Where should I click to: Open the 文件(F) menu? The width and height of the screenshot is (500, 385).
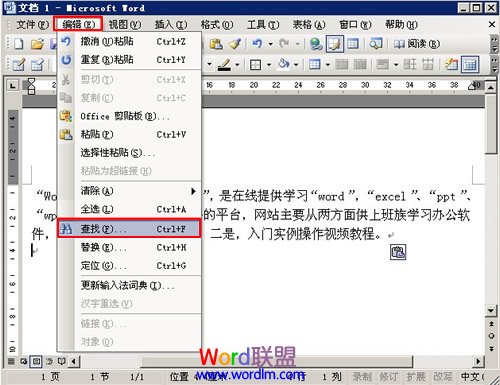click(x=32, y=24)
